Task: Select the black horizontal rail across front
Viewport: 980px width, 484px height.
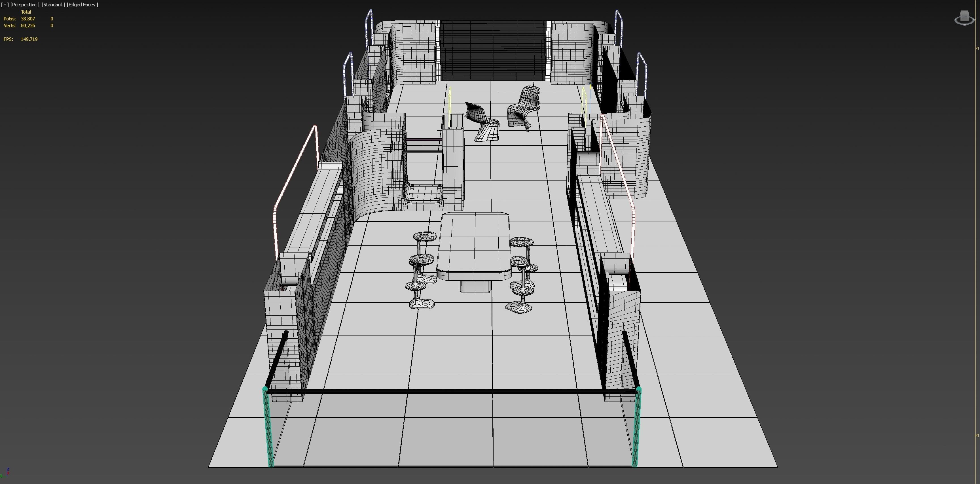Action: click(452, 391)
